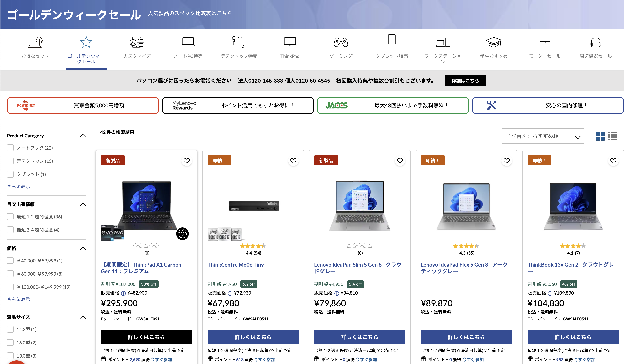The width and height of the screenshot is (624, 364).
Task: Tick 最短 1-2 週間程度 (36) shipping filter
Action: [10, 217]
